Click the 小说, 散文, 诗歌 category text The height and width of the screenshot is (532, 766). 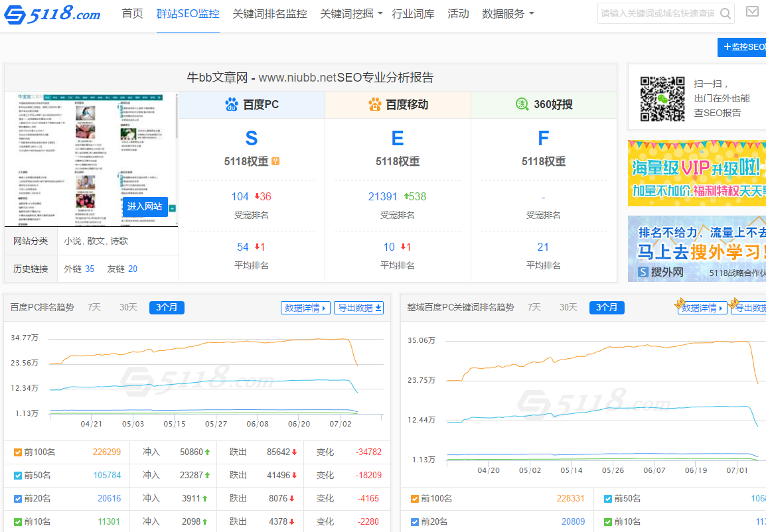pyautogui.click(x=96, y=241)
